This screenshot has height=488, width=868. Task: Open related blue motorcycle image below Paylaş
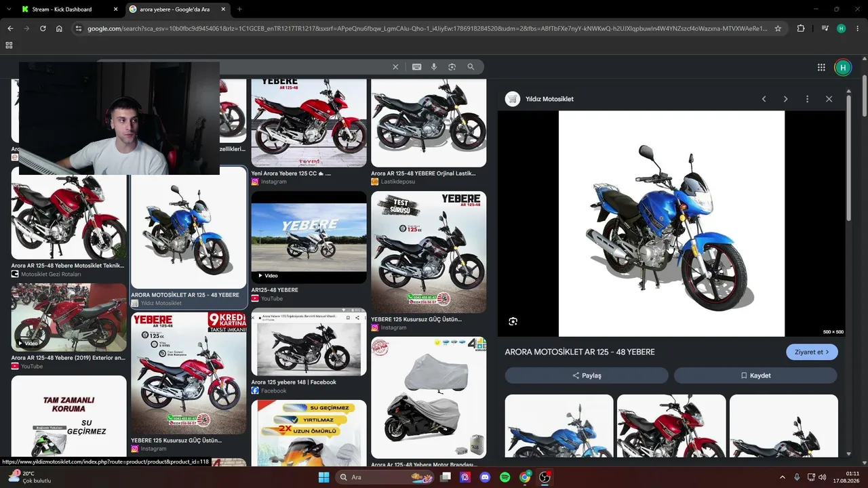559,426
